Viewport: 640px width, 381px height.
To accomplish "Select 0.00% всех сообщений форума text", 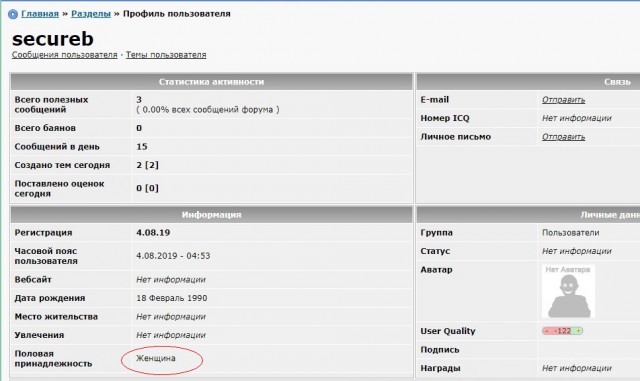I will (x=208, y=109).
